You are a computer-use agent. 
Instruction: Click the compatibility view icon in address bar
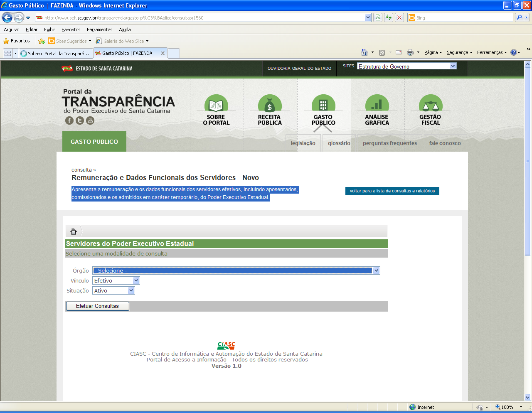[378, 17]
